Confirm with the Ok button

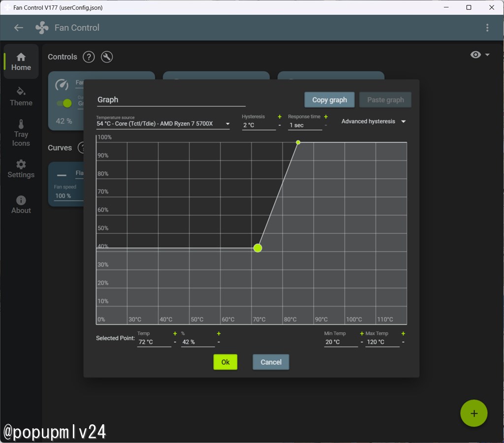coord(225,362)
